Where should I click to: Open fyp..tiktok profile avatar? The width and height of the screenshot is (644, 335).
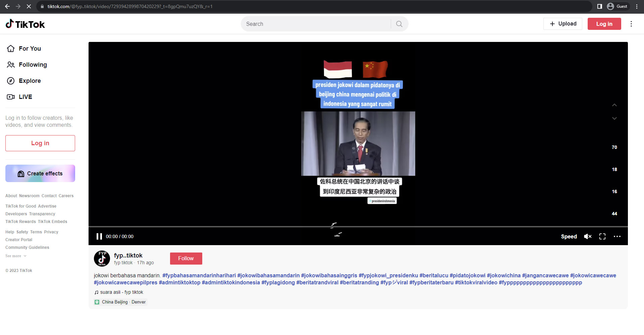click(102, 259)
